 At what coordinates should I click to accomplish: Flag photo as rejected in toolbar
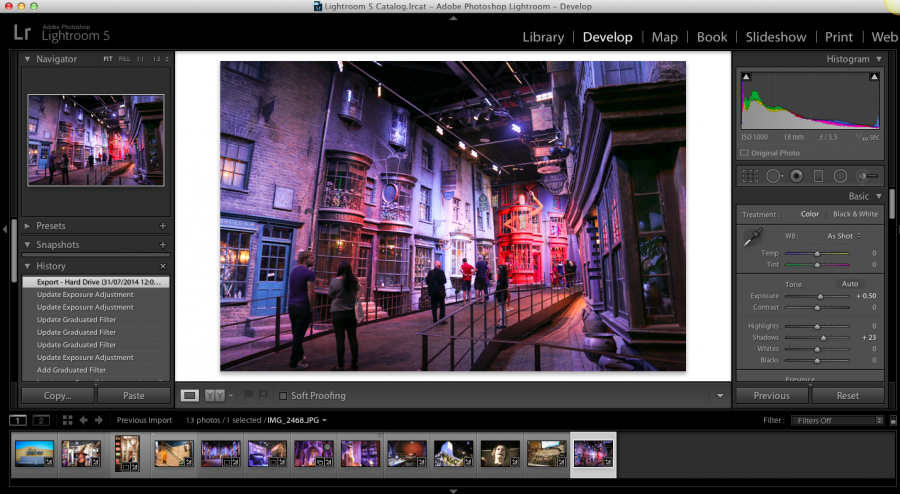(x=263, y=395)
